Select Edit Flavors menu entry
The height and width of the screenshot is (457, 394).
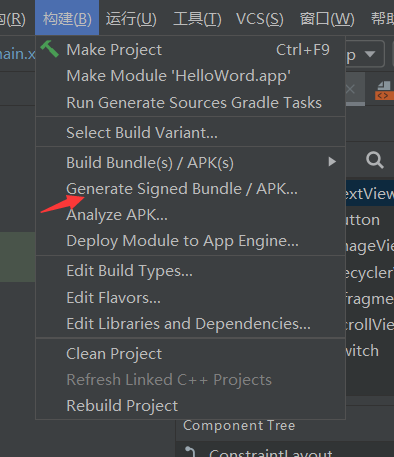point(190,297)
